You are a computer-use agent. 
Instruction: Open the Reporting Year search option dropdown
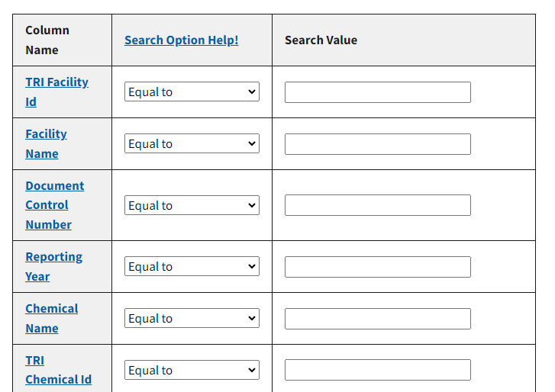(192, 267)
